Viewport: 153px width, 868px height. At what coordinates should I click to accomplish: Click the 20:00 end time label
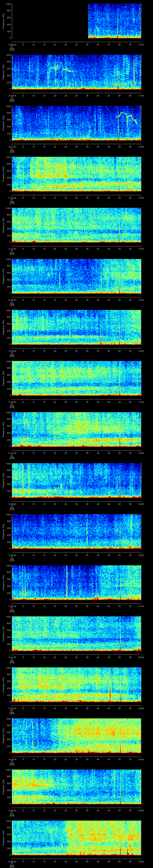(x=141, y=555)
